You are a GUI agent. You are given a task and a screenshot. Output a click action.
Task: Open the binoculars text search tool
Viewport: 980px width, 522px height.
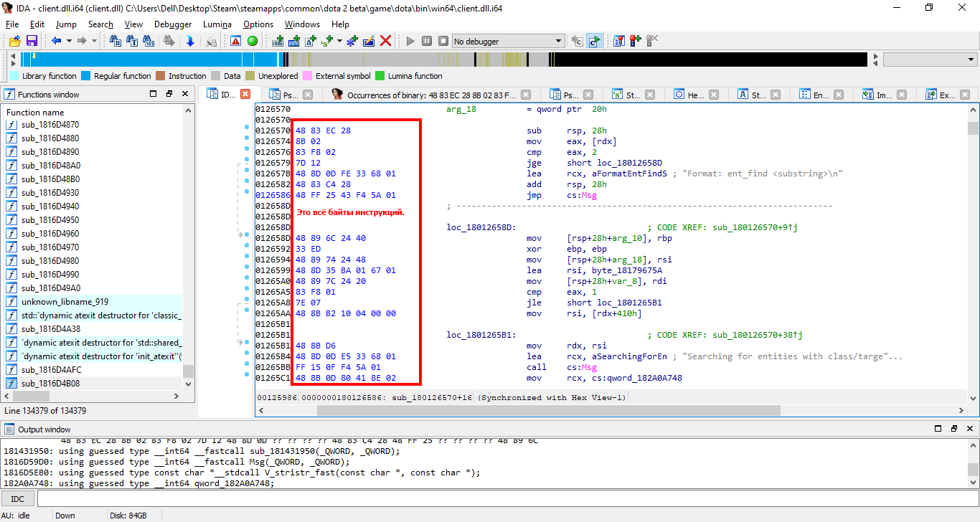132,41
